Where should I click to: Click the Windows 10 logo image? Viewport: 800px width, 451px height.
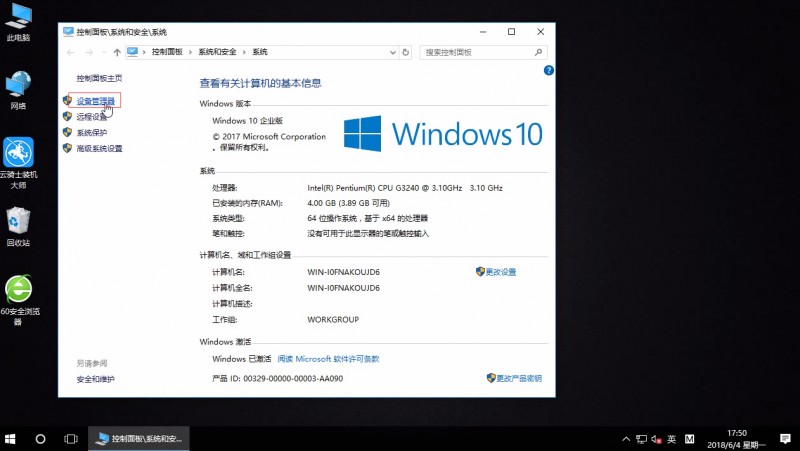(443, 134)
